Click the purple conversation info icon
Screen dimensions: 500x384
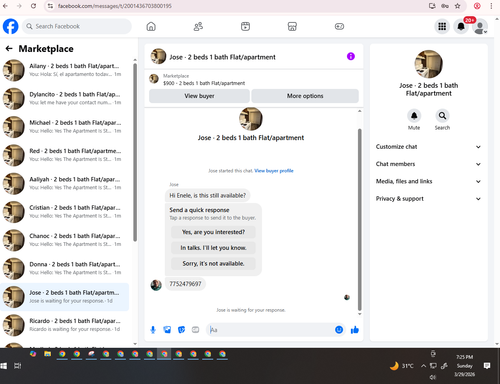point(351,56)
